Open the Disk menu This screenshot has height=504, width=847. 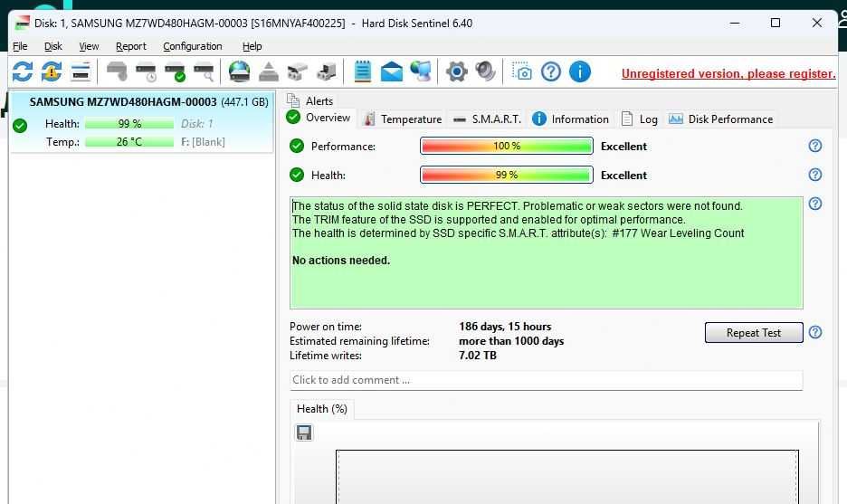tap(52, 46)
